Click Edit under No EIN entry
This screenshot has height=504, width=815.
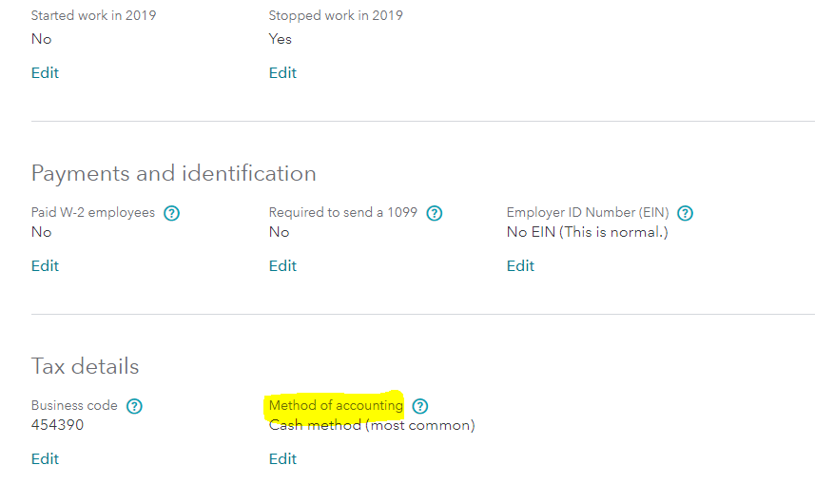tap(520, 266)
